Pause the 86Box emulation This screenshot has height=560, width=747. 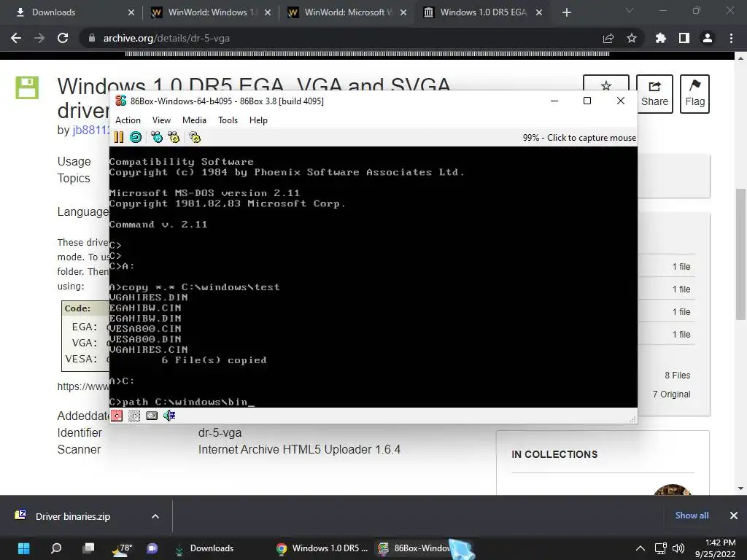pos(119,138)
